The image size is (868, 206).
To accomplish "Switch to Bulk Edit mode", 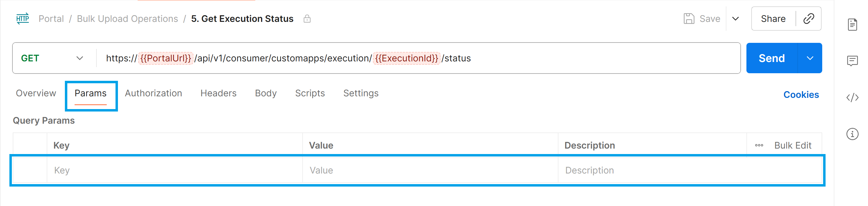I will (793, 145).
